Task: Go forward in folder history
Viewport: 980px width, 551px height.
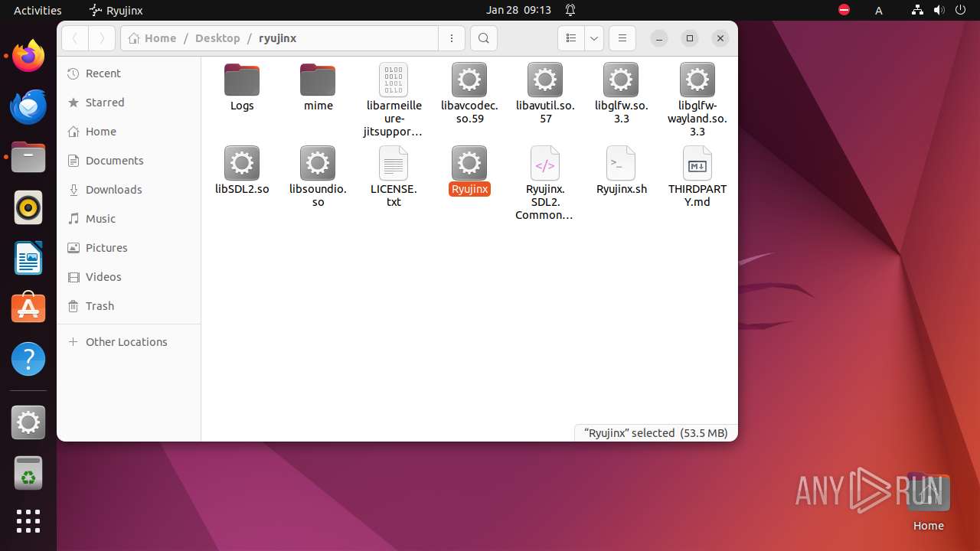Action: click(x=102, y=38)
